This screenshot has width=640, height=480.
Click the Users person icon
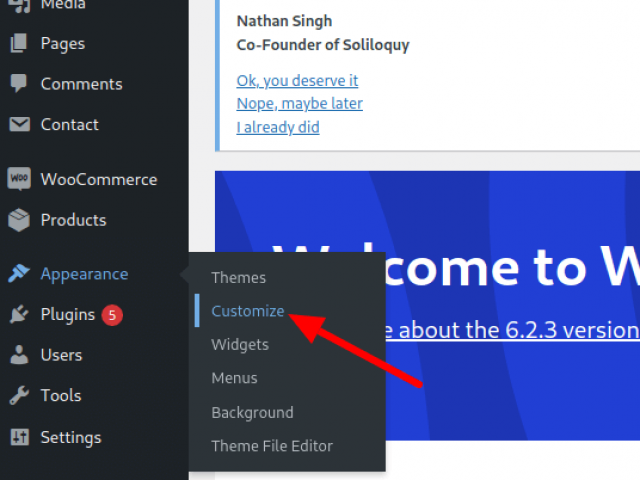click(19, 355)
